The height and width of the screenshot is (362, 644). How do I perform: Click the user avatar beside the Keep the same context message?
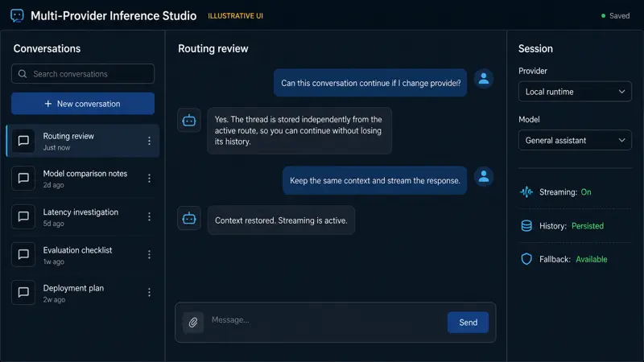point(484,176)
